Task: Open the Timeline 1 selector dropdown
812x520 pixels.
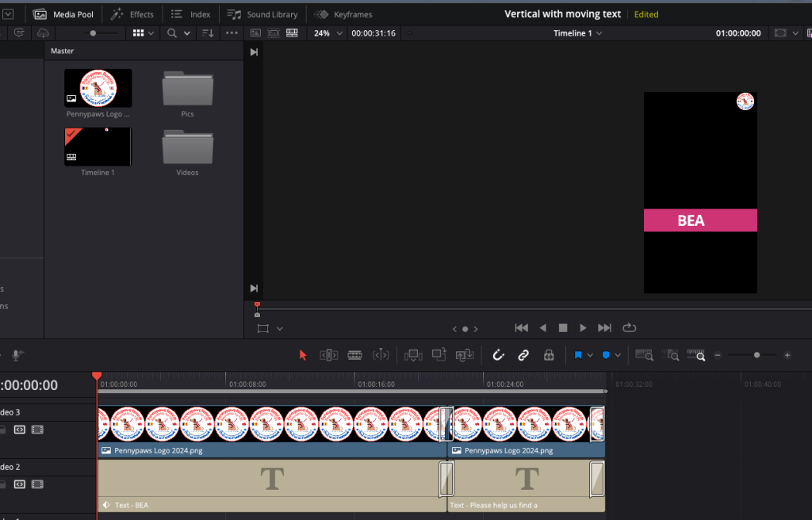Action: pos(577,33)
